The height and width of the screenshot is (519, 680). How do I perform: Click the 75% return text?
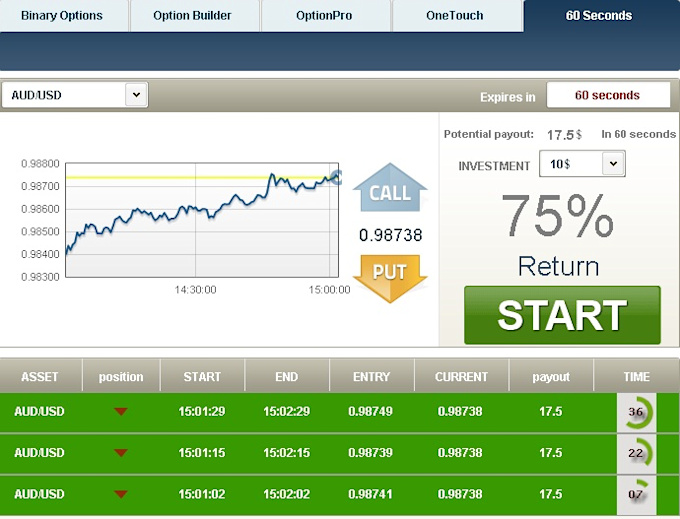pos(558,215)
